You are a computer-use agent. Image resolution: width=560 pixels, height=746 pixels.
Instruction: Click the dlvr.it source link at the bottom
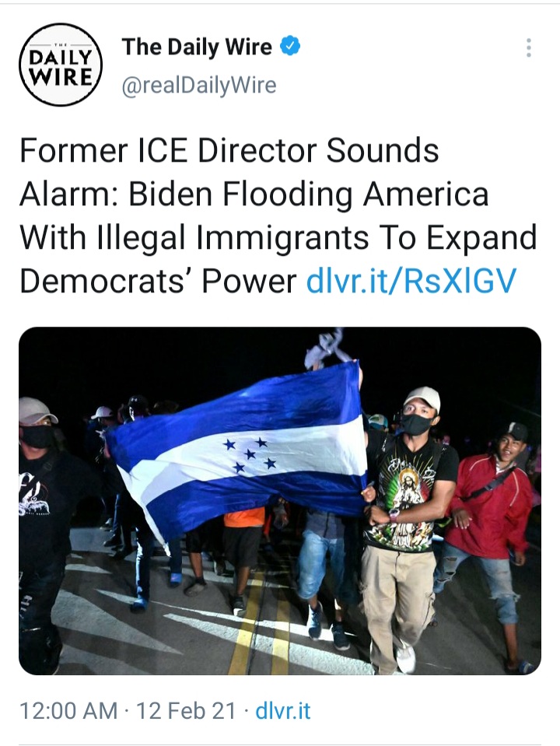coord(283,711)
